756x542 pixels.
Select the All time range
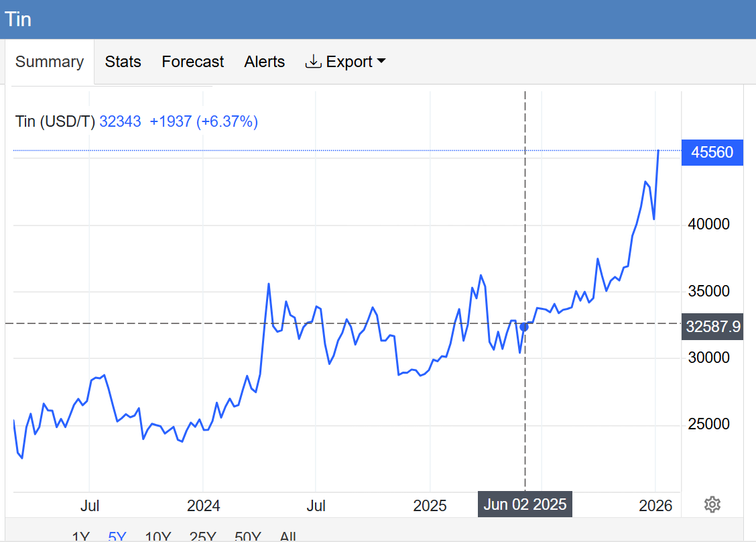(x=288, y=536)
